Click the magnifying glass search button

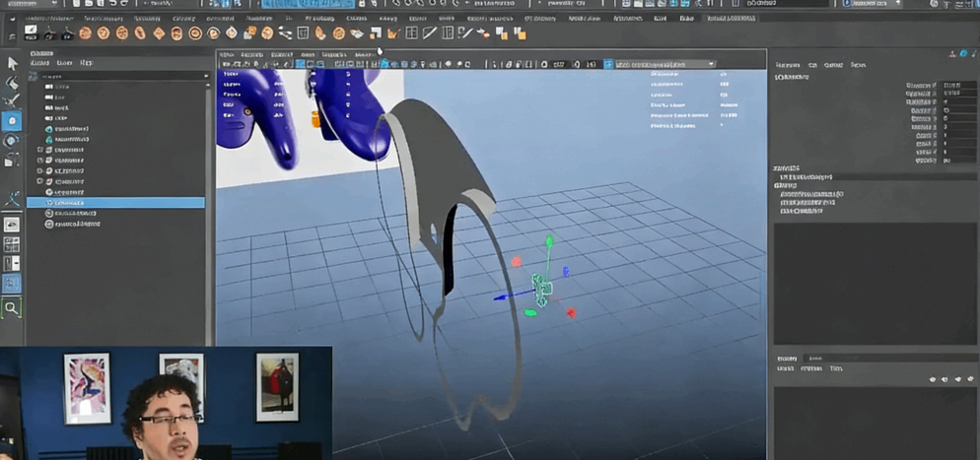click(x=11, y=307)
